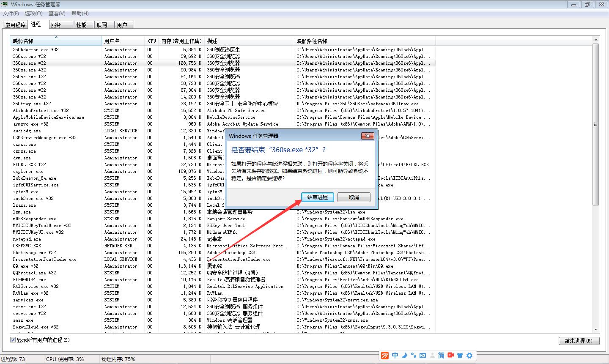
Task: Select the SogouCloud.exe *32 process
Action: point(223,327)
